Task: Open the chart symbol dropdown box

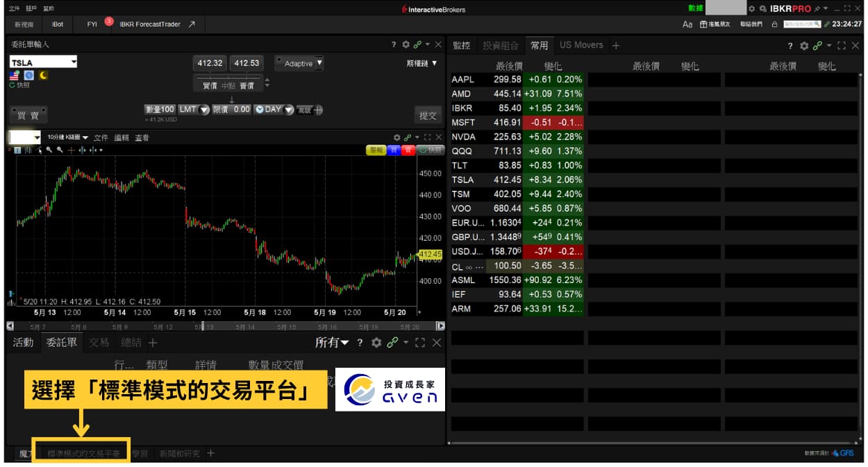Action: (26, 137)
